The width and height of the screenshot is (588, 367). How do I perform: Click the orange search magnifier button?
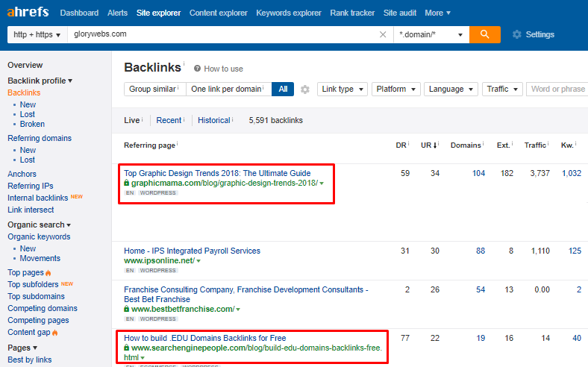[485, 34]
